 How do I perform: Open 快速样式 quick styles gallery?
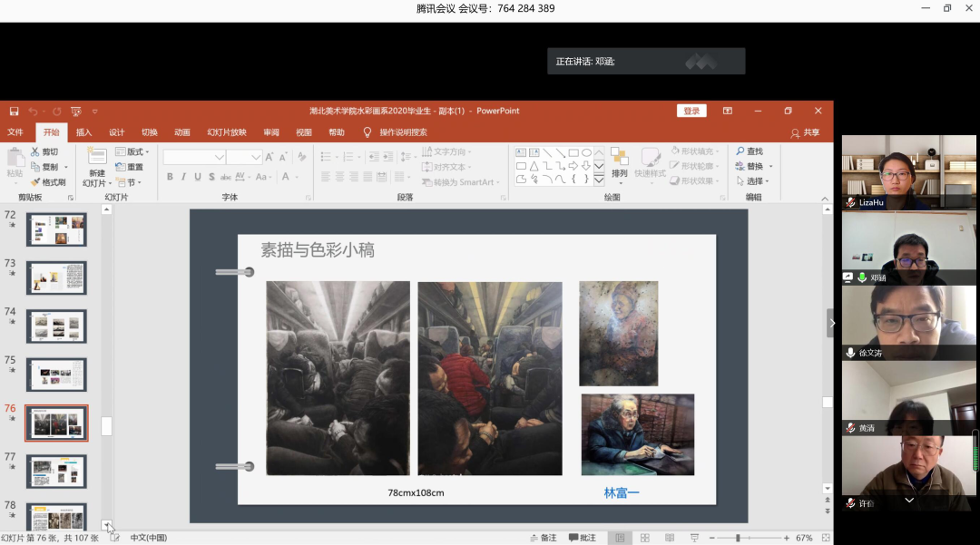click(650, 163)
